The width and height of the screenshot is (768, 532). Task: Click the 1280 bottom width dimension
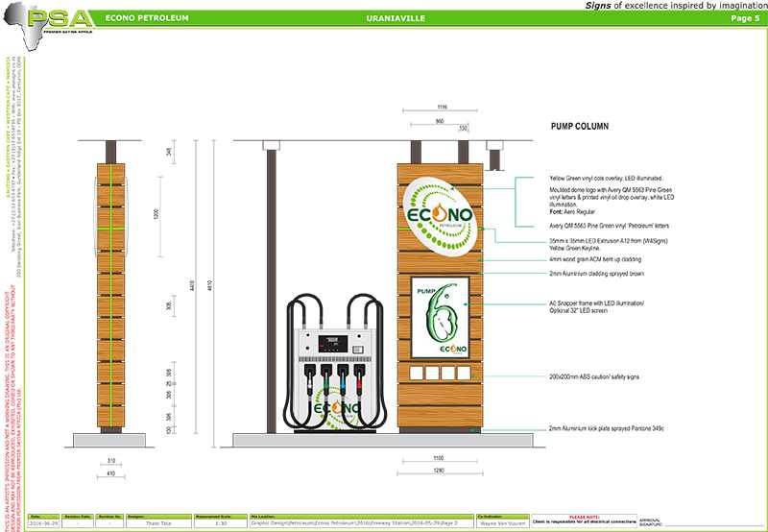pos(439,471)
